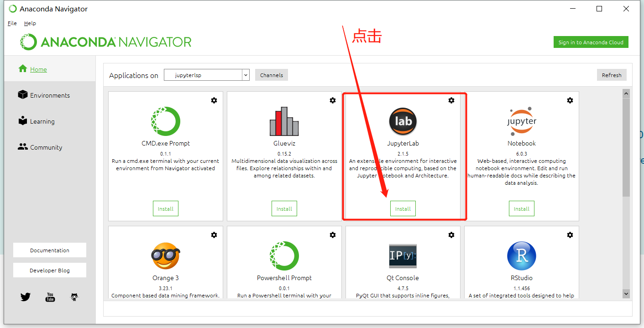
Task: Open the YouTube link icon
Action: point(50,297)
